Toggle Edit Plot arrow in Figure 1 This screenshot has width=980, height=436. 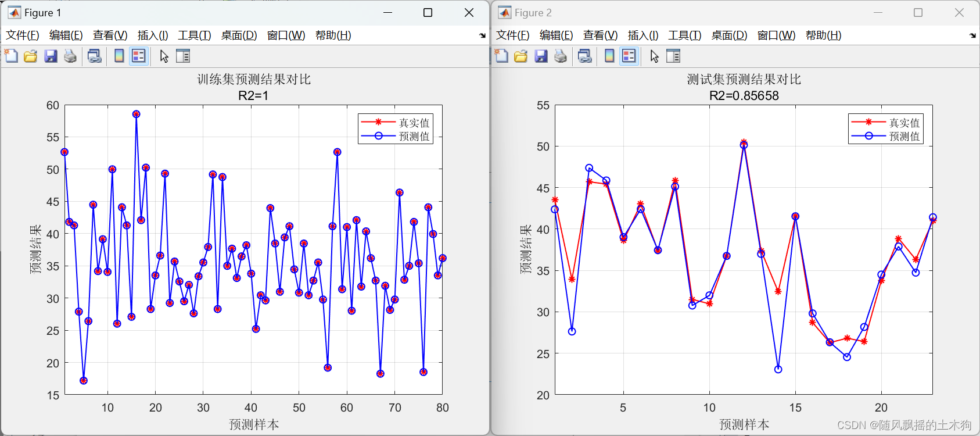[164, 56]
